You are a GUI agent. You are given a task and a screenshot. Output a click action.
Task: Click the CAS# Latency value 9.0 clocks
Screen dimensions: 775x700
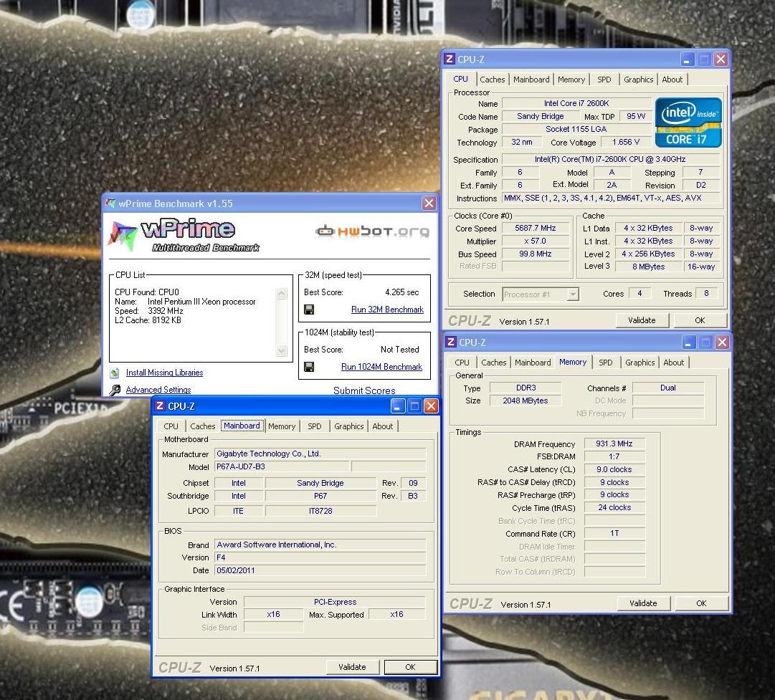tap(614, 469)
